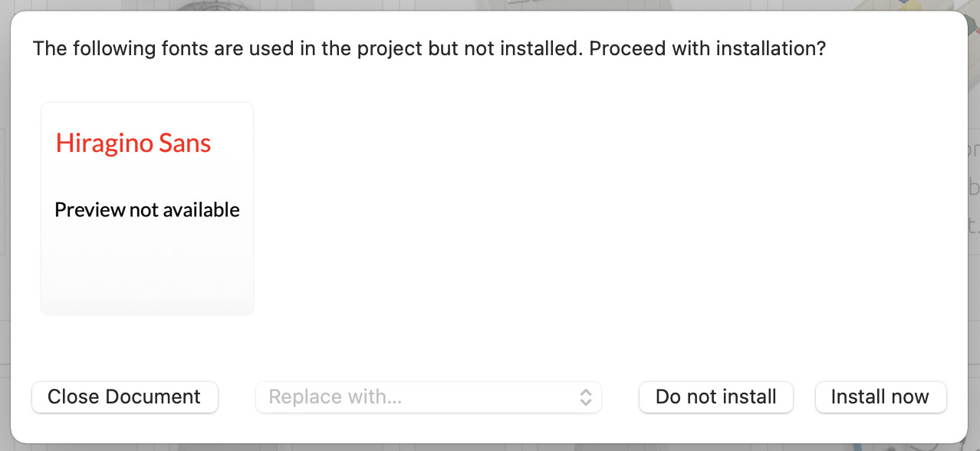Click the missing fonts message text
The image size is (980, 451).
tap(429, 49)
